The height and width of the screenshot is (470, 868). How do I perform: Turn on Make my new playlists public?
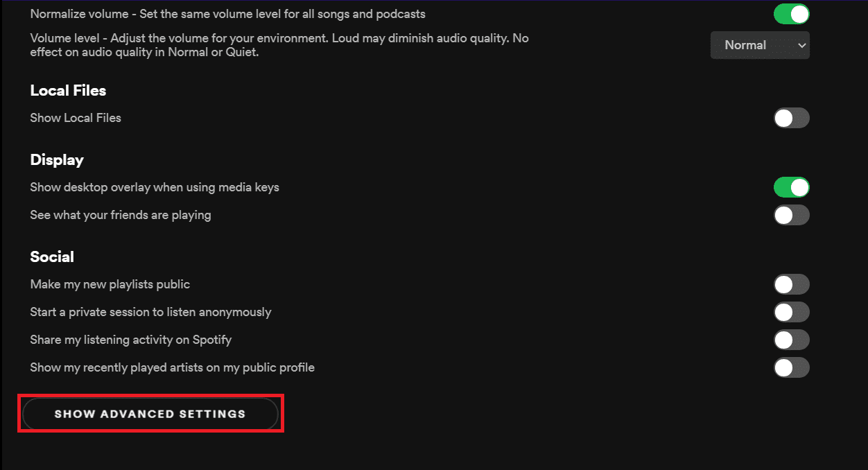pyautogui.click(x=791, y=284)
